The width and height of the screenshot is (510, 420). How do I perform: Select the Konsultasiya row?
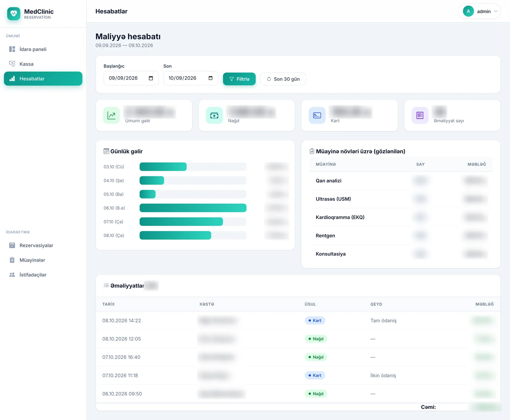[401, 254]
